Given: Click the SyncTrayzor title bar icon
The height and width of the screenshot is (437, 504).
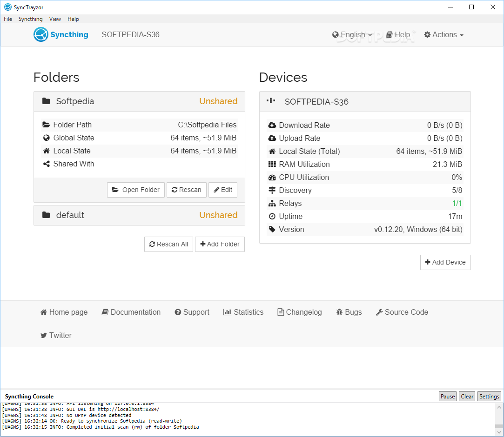Looking at the screenshot, I should pos(8,7).
